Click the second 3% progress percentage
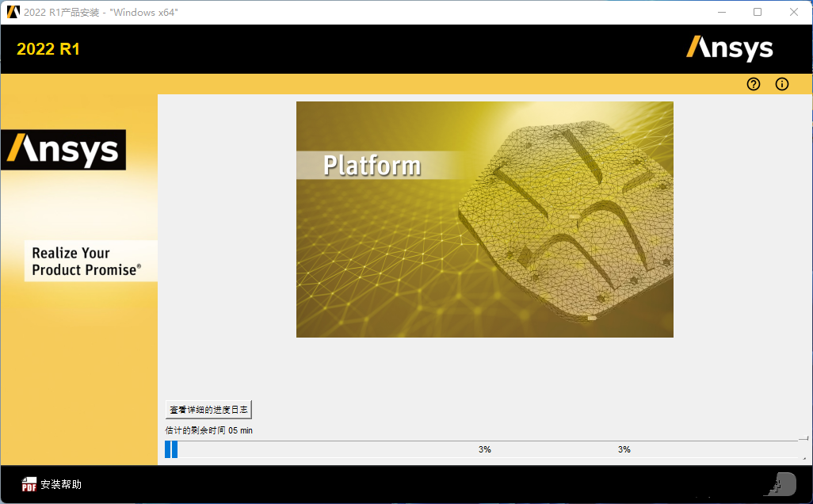Image resolution: width=813 pixels, height=504 pixels. pyautogui.click(x=624, y=449)
